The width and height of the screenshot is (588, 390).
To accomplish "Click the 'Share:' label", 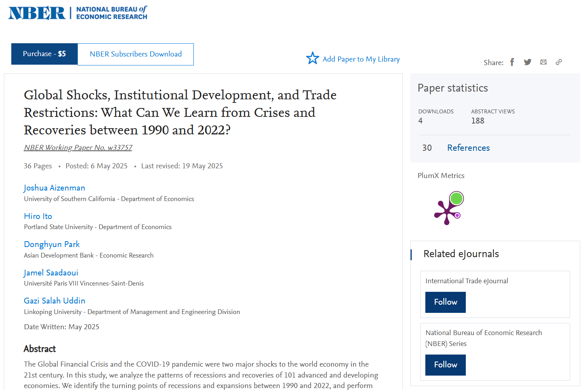I will 493,63.
